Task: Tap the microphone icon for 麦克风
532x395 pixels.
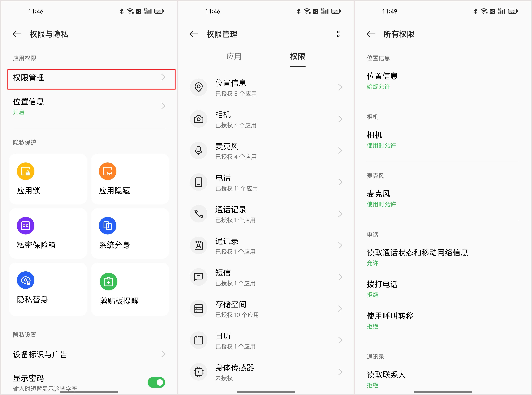Action: [x=199, y=150]
